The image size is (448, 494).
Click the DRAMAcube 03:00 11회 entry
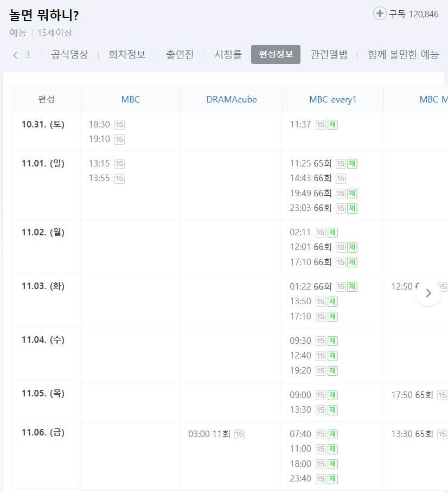coord(216,434)
